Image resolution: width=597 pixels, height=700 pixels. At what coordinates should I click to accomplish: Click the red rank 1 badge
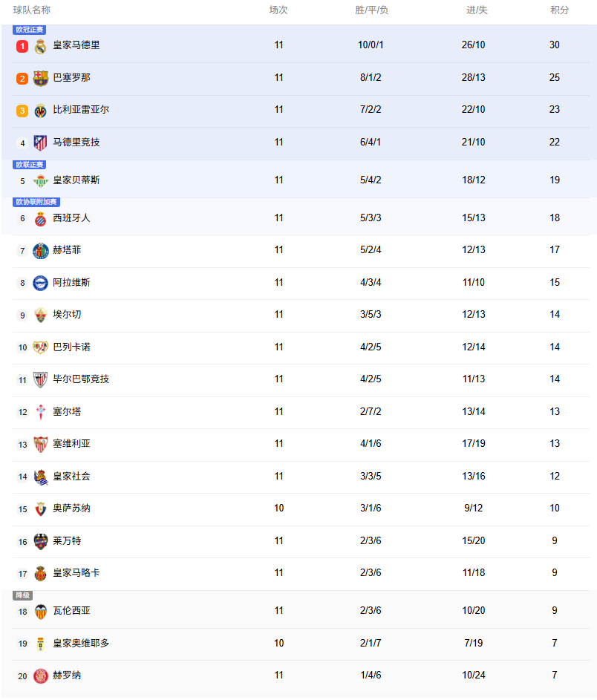pos(22,46)
